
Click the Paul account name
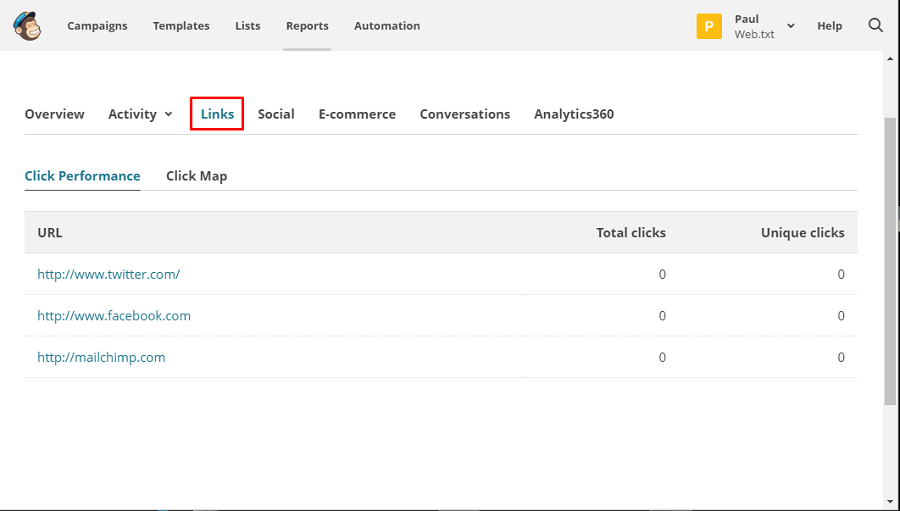point(746,19)
